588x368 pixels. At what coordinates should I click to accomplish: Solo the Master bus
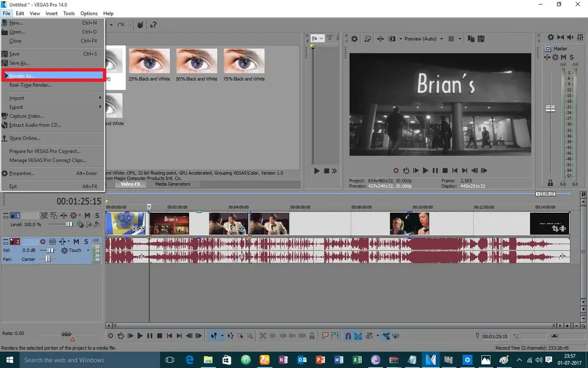(571, 57)
